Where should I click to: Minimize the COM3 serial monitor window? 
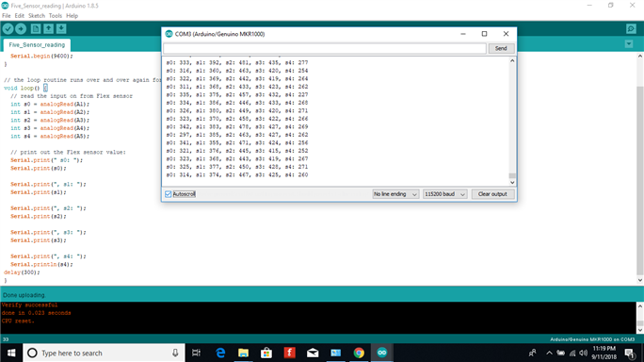(x=463, y=34)
